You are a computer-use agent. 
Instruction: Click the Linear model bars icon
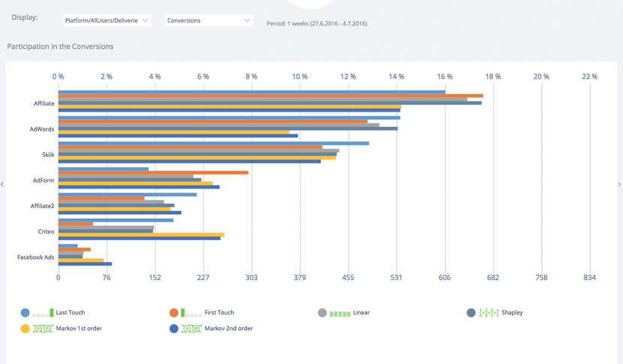pyautogui.click(x=340, y=314)
